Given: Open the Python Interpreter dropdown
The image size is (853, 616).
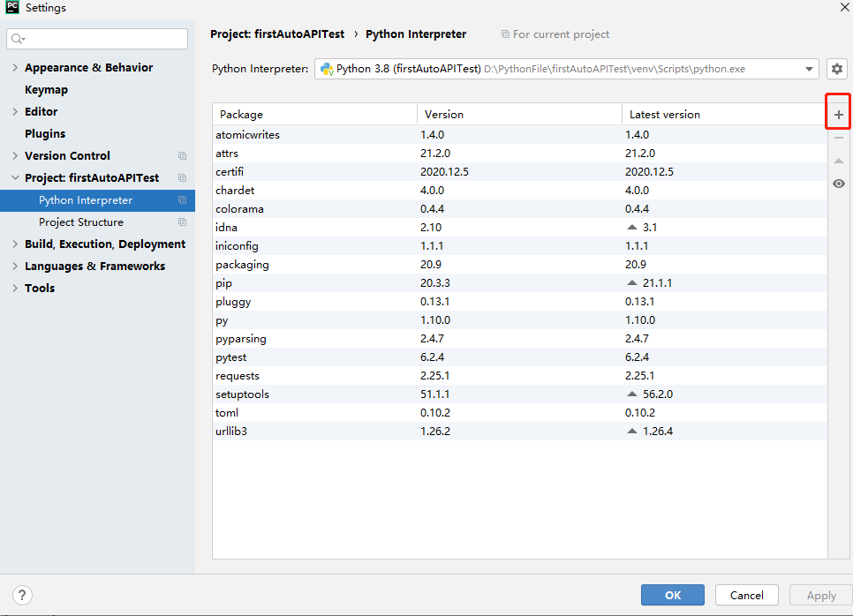Looking at the screenshot, I should coord(810,69).
